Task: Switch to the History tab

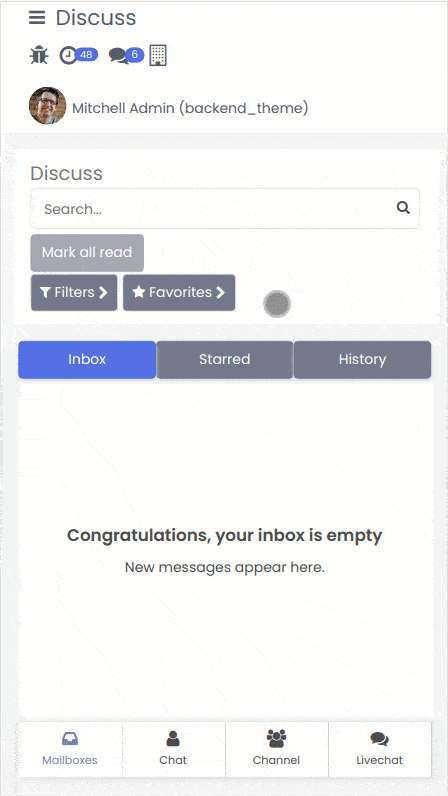Action: [362, 359]
